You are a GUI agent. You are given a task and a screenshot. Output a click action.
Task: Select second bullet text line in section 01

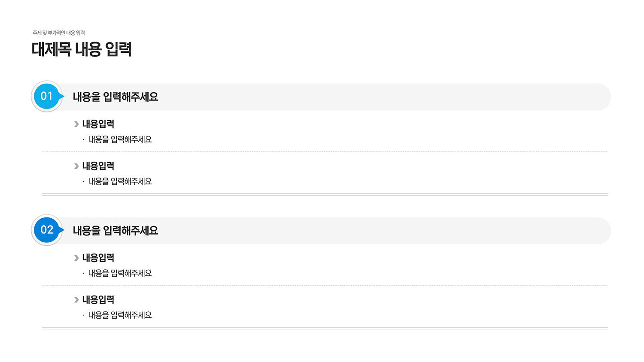pos(120,181)
